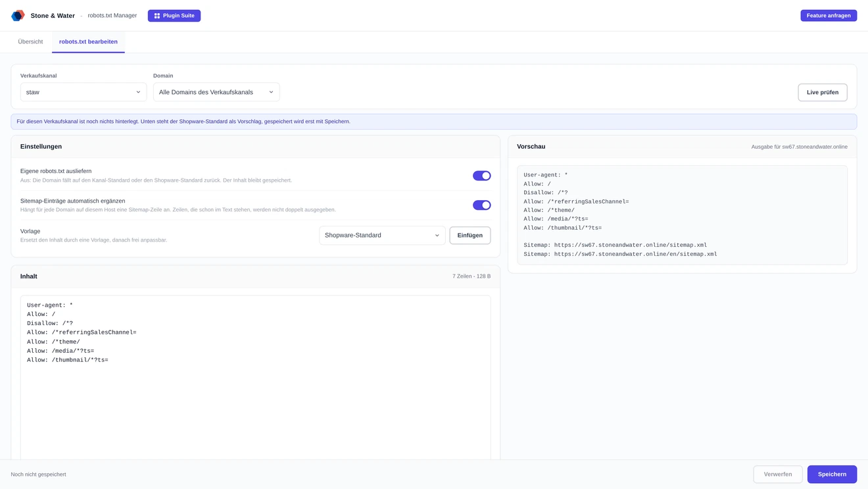Image resolution: width=868 pixels, height=489 pixels.
Task: Switch to the Übersicht tab
Action: [30, 42]
